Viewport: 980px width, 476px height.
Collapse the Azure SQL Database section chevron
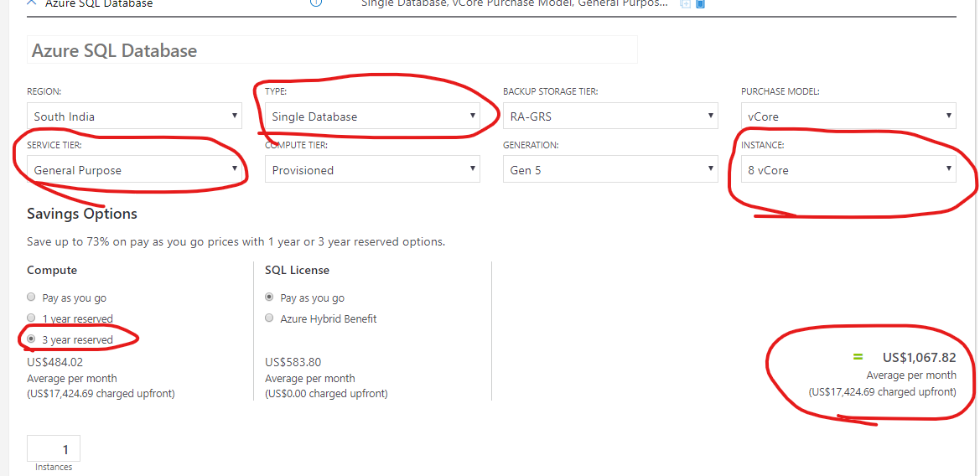coord(33,3)
